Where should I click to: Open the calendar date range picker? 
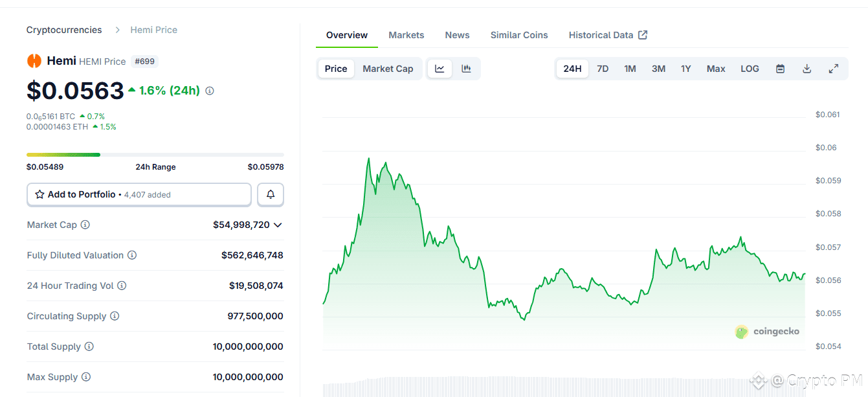point(780,69)
